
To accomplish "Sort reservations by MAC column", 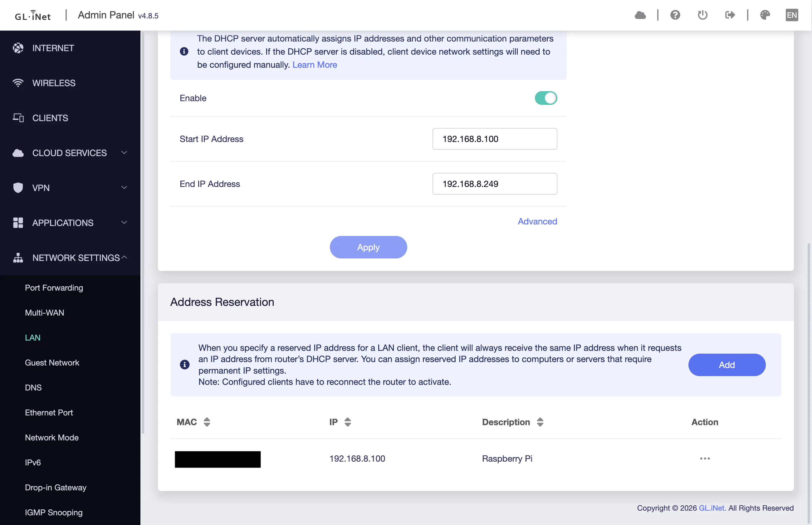I will [x=207, y=422].
